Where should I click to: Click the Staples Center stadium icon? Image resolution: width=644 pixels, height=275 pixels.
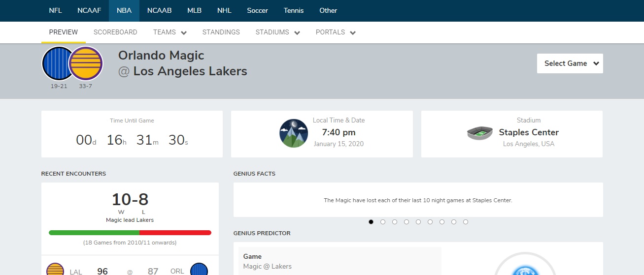pyautogui.click(x=480, y=133)
